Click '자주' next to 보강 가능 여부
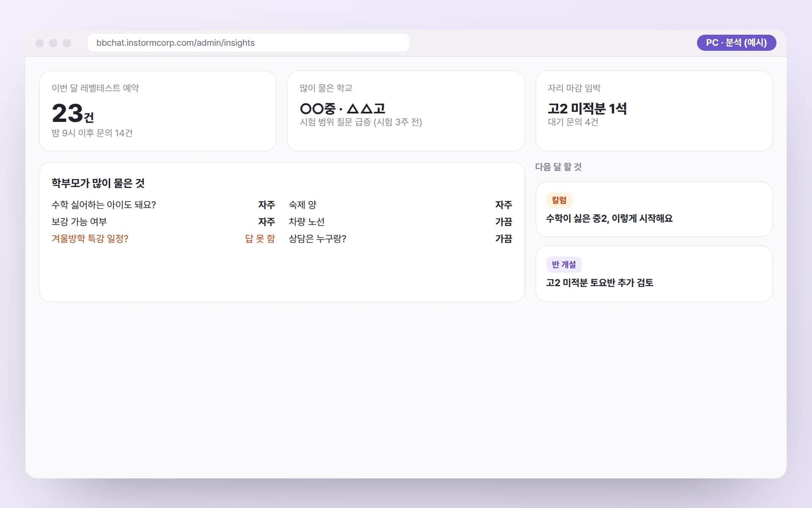The width and height of the screenshot is (812, 508). [267, 222]
